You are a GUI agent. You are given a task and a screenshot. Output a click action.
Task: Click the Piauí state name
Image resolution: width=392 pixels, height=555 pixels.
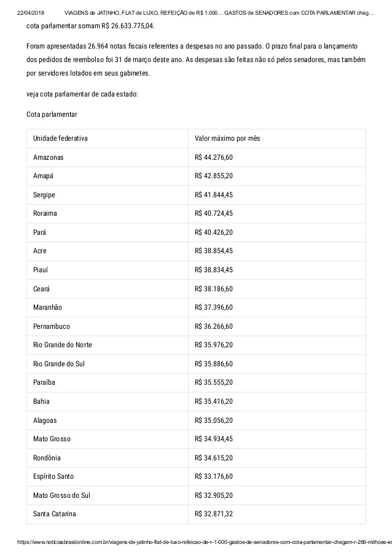coord(41,270)
